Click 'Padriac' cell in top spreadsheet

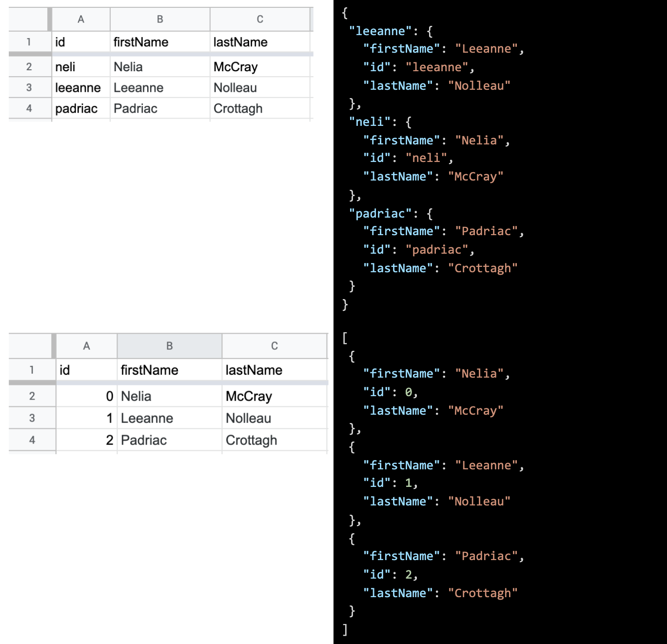(160, 108)
